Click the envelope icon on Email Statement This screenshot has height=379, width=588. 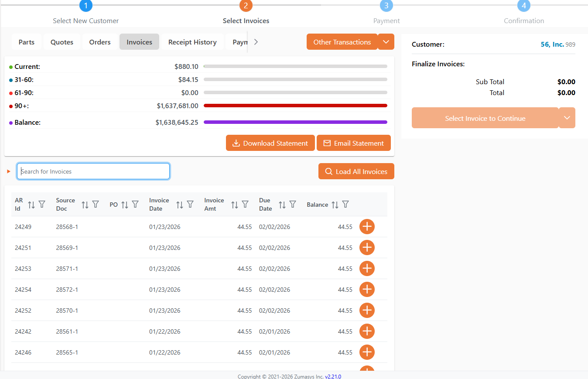pos(327,143)
